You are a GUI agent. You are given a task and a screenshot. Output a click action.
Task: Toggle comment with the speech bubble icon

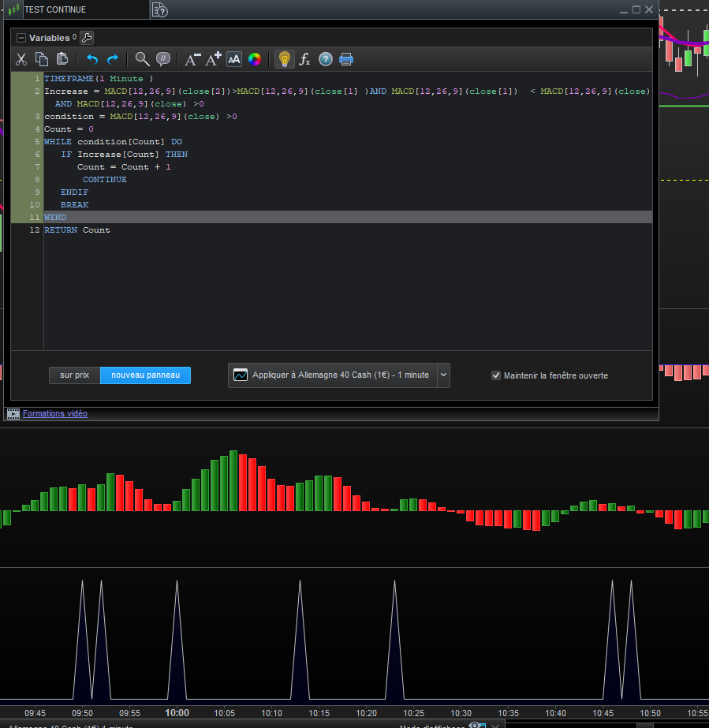pos(163,59)
